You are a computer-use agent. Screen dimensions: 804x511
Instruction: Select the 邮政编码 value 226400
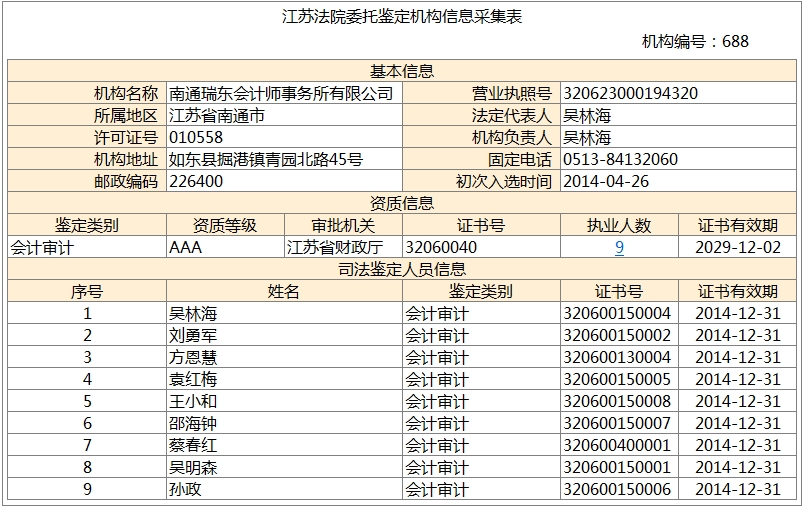click(196, 182)
